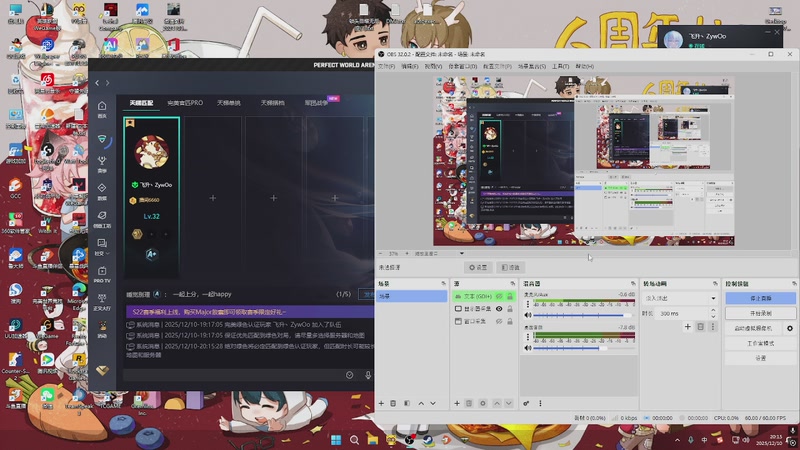Expand the social submenu chevron in Arena sidebar
800x450 pixels.
click(107, 254)
